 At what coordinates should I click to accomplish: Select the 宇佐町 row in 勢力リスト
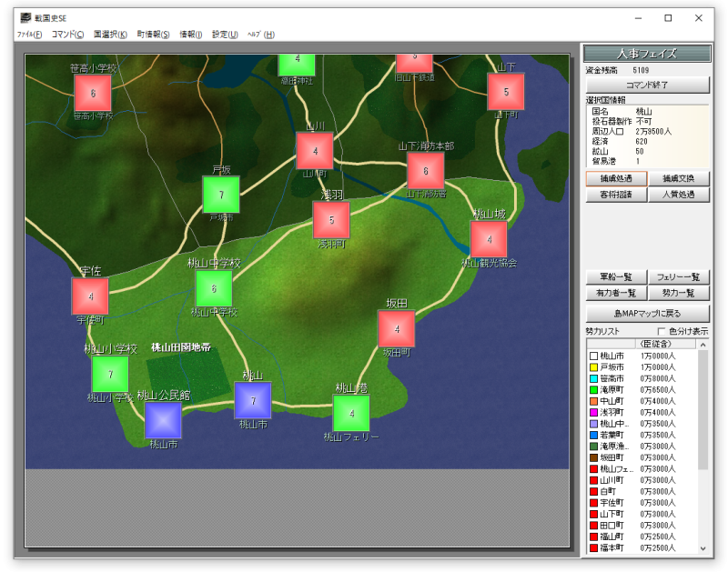point(642,503)
